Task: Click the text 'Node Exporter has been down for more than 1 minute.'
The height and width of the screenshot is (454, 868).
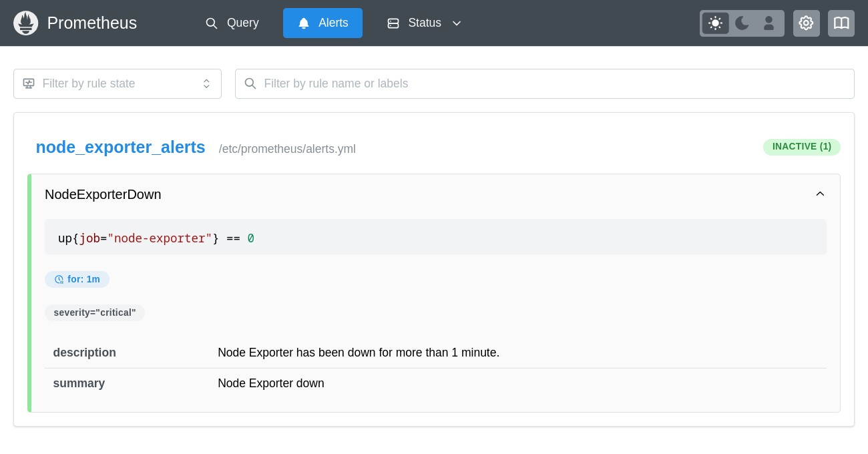Action: pyautogui.click(x=359, y=353)
